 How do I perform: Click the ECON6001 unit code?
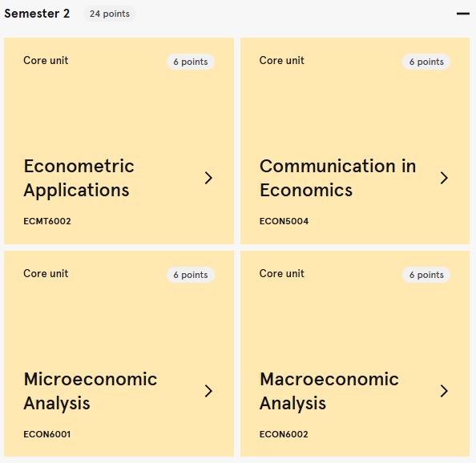[47, 434]
